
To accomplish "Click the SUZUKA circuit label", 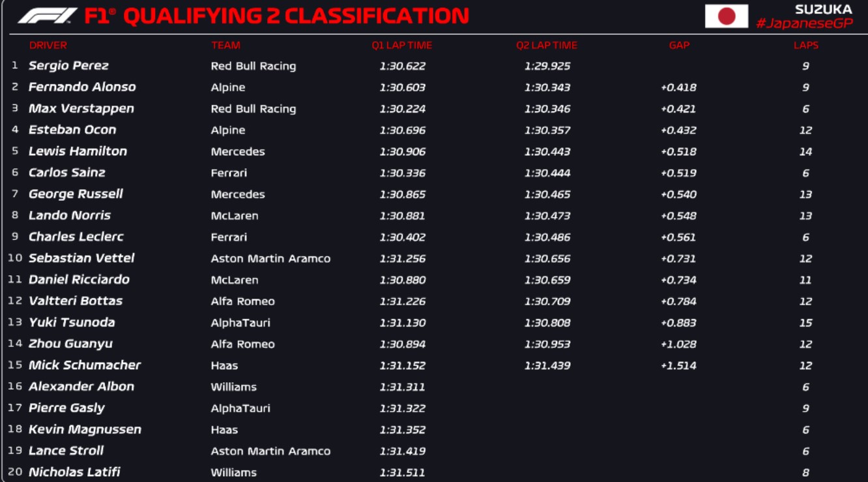I will click(823, 9).
